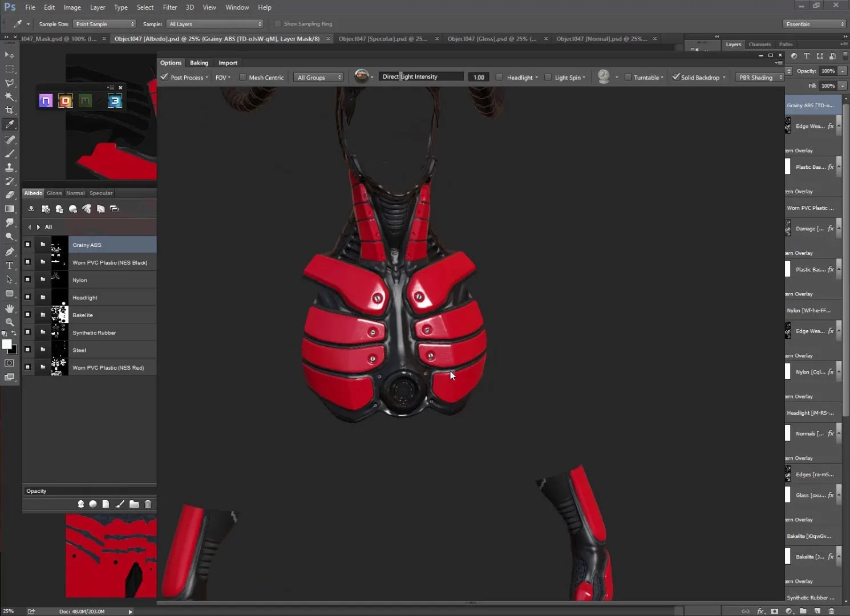Open the Sample All Layers dropdown
The width and height of the screenshot is (850, 616).
coord(215,24)
